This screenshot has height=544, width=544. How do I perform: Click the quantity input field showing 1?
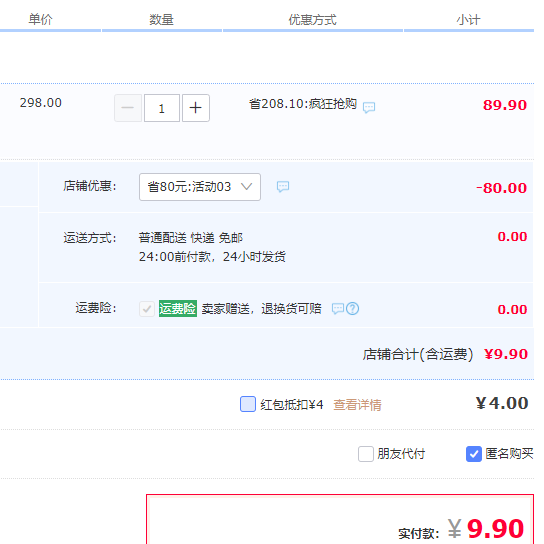point(162,108)
